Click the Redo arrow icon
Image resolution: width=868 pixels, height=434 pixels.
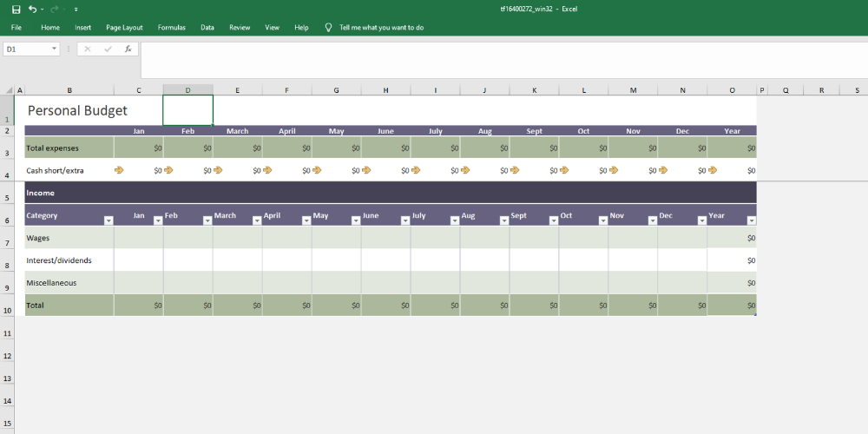(x=54, y=10)
